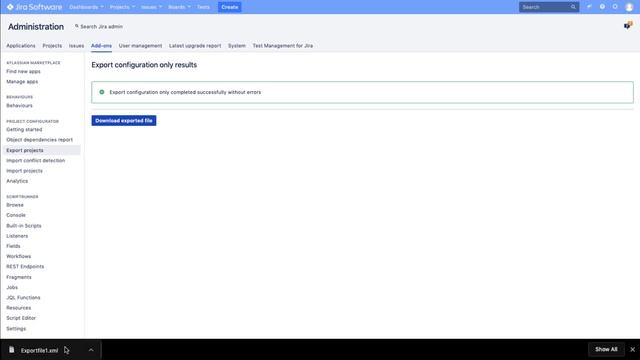The image size is (640, 360).
Task: Click the magnifier icon in search box
Action: click(x=573, y=7)
